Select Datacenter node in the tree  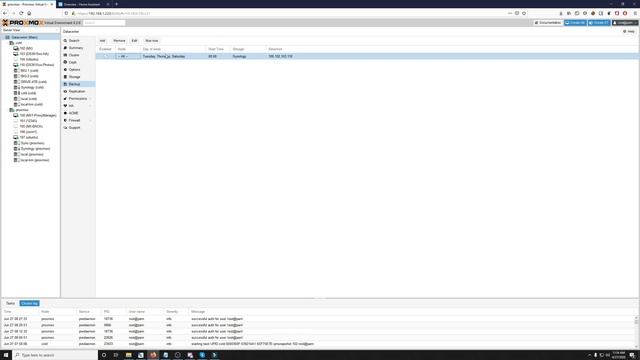pyautogui.click(x=24, y=37)
